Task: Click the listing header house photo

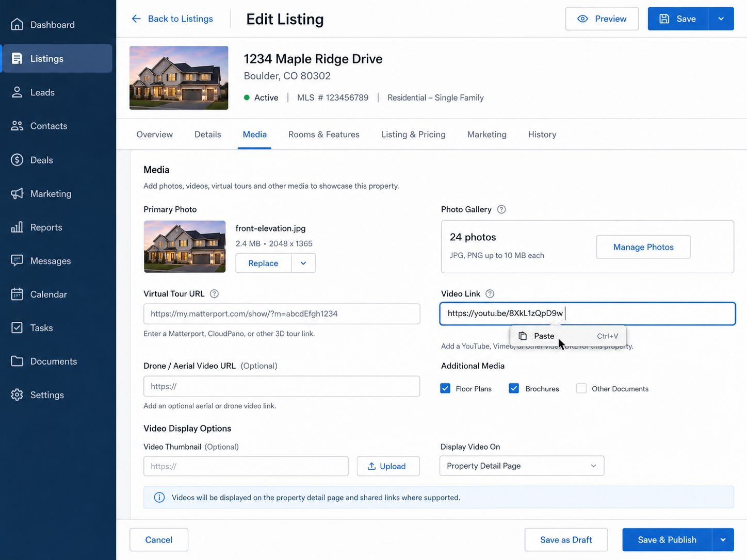Action: [178, 78]
